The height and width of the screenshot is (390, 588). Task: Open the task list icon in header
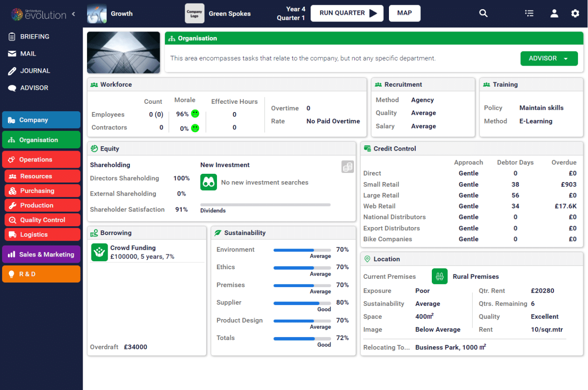coord(529,13)
